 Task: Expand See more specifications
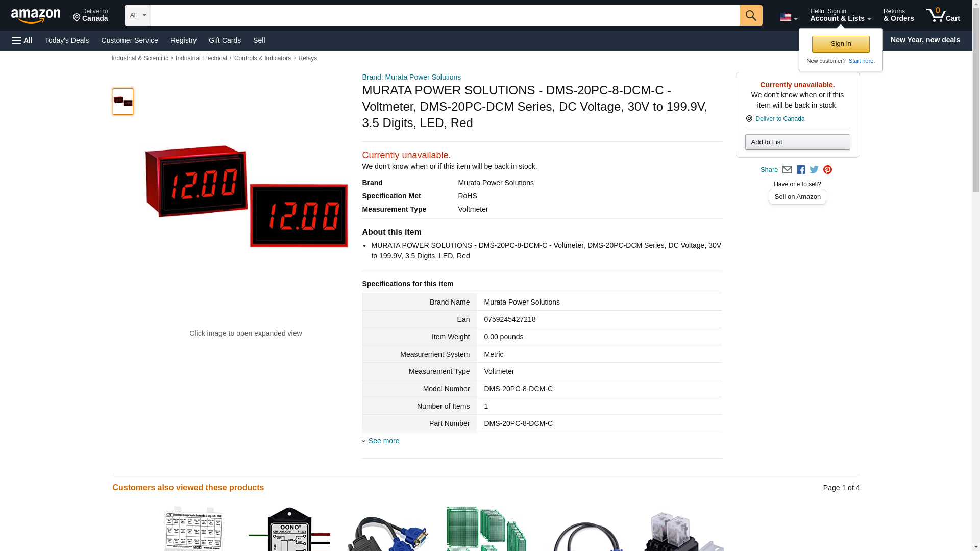coord(383,441)
